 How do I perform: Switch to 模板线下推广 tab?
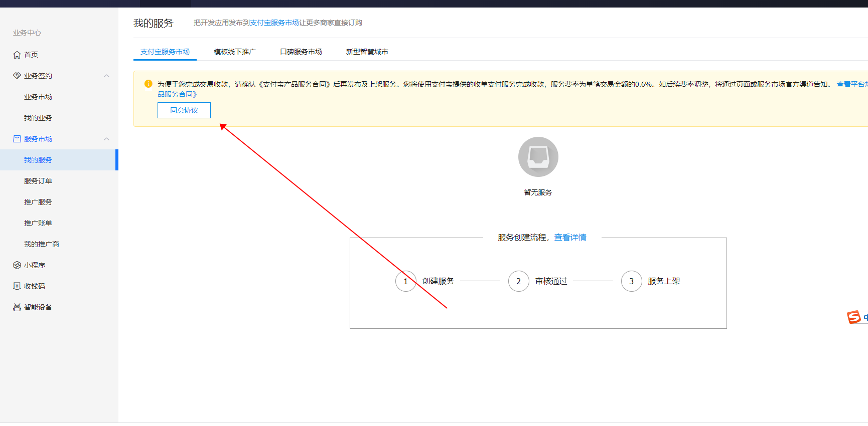click(235, 52)
